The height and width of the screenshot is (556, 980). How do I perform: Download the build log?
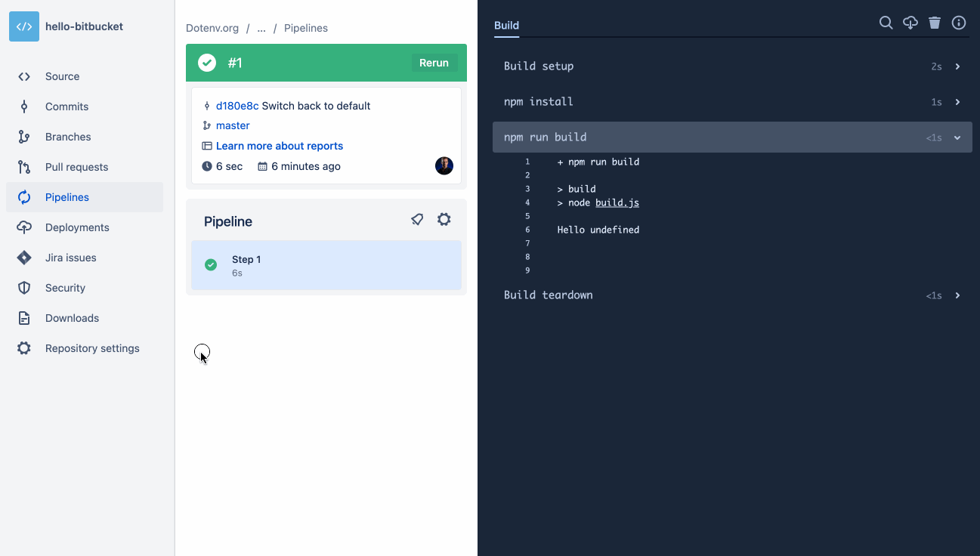pyautogui.click(x=910, y=23)
